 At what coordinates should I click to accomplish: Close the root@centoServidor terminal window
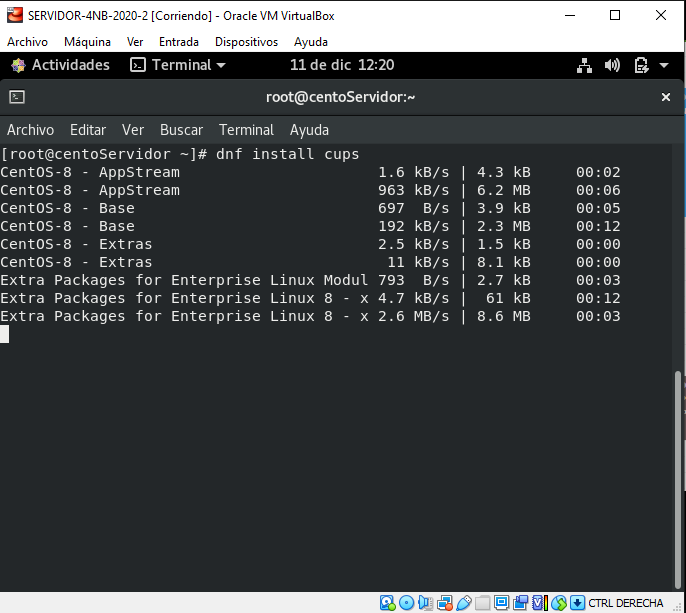point(666,97)
